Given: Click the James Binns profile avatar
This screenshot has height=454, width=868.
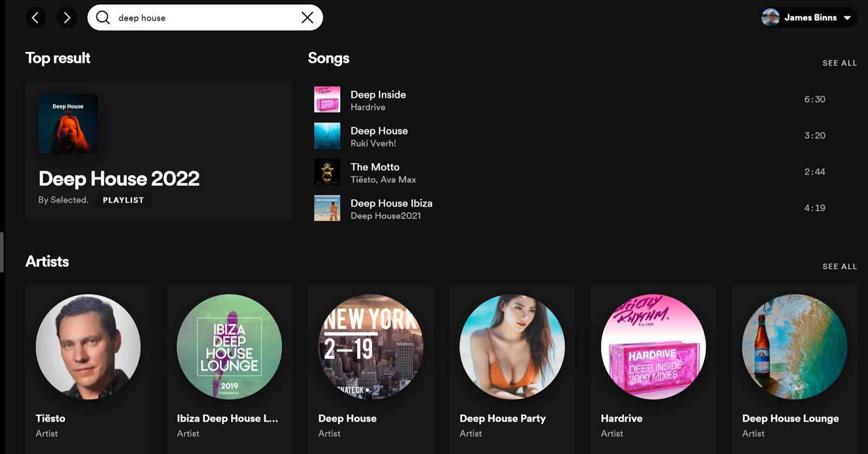Looking at the screenshot, I should [x=770, y=17].
